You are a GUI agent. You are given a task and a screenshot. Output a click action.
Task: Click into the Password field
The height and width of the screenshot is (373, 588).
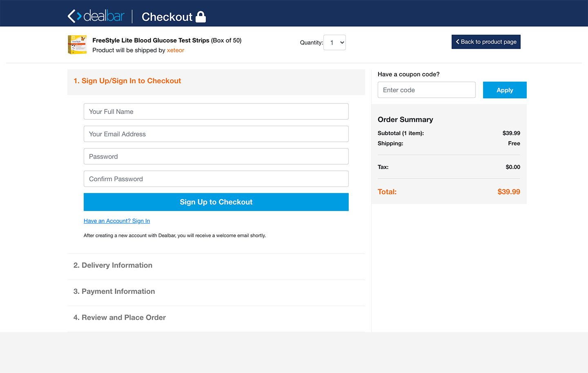pos(216,156)
